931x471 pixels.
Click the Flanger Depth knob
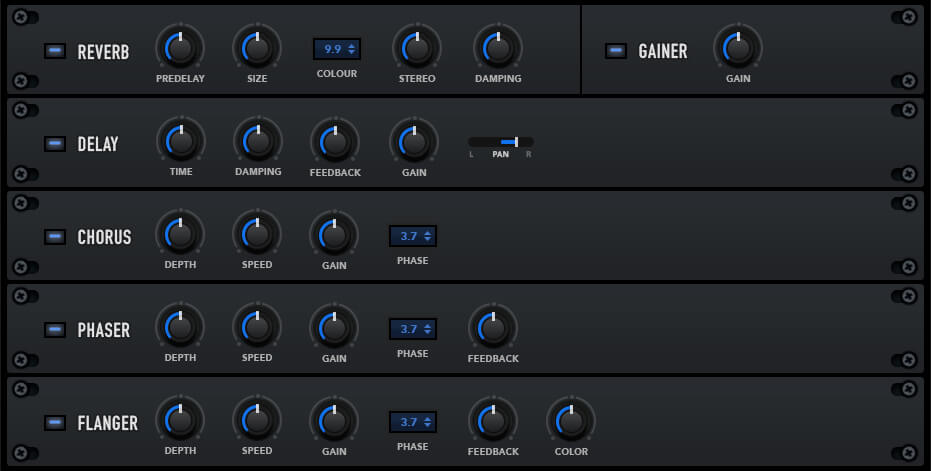pyautogui.click(x=180, y=420)
